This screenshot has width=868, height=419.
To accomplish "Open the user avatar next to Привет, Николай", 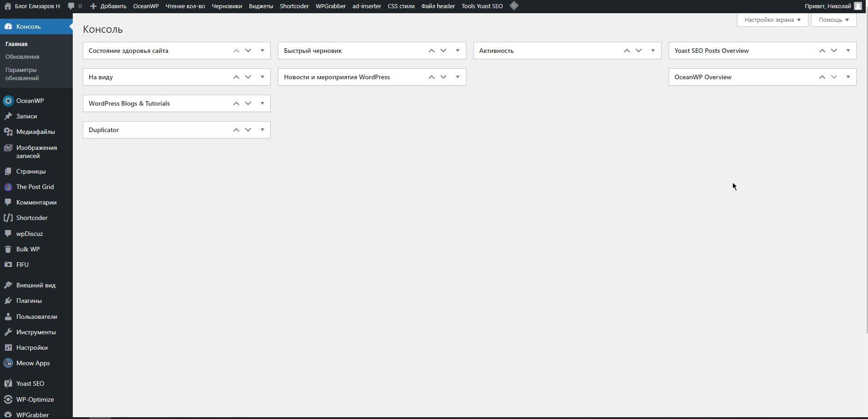I will click(858, 6).
